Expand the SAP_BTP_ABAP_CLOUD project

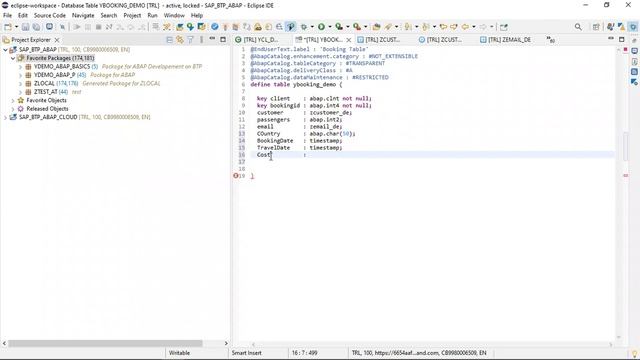tap(5, 117)
